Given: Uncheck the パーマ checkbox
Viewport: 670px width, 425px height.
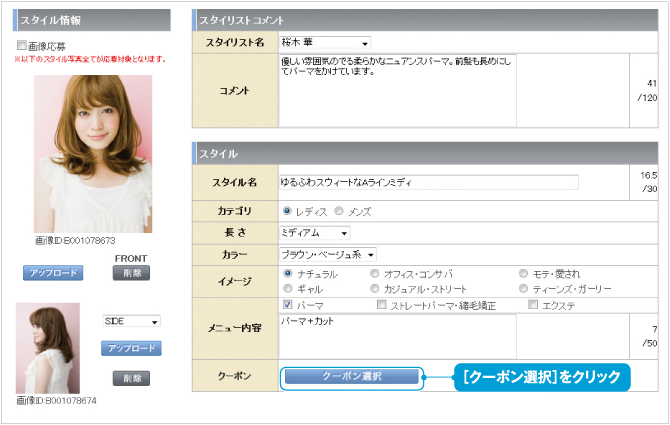Looking at the screenshot, I should (x=288, y=304).
